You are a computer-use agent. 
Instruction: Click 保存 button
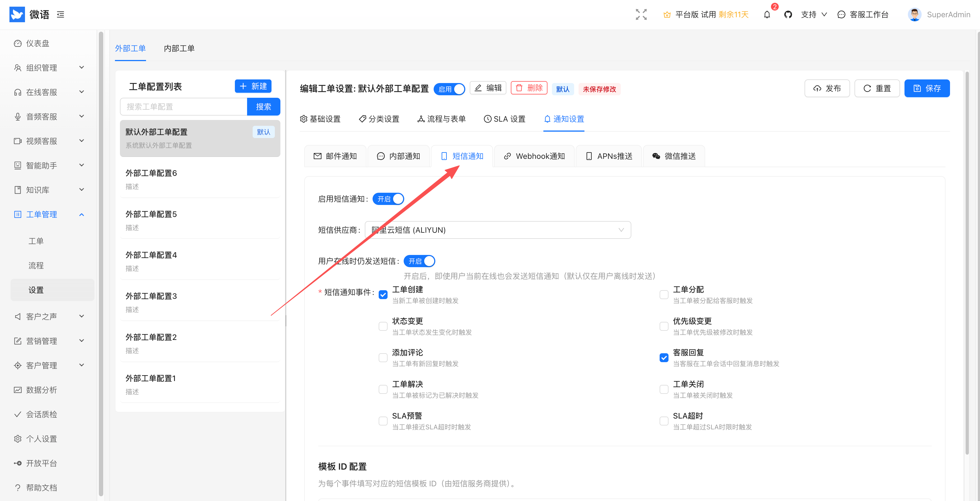(927, 88)
